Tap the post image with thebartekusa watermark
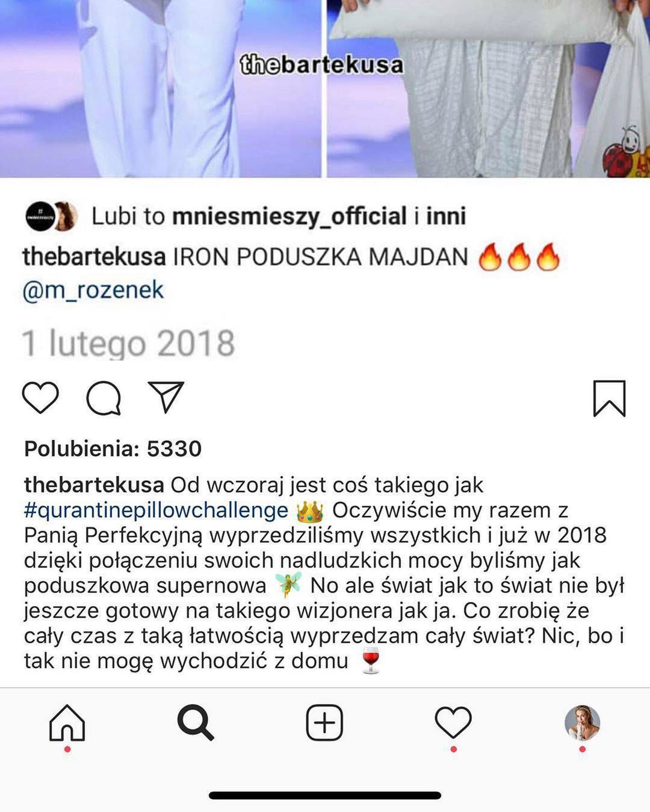The width and height of the screenshot is (650, 812). [325, 88]
